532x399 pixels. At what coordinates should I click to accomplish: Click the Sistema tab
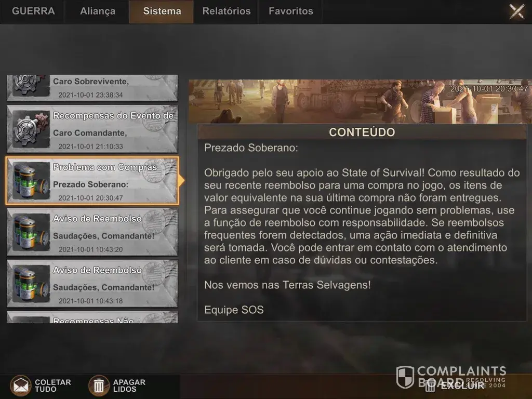[162, 11]
